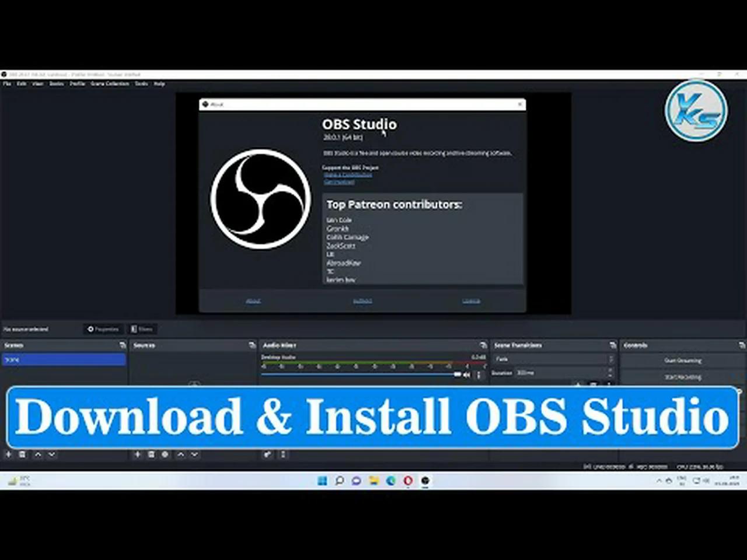
Task: Open the Scene Transitions panel options
Action: pos(612,345)
